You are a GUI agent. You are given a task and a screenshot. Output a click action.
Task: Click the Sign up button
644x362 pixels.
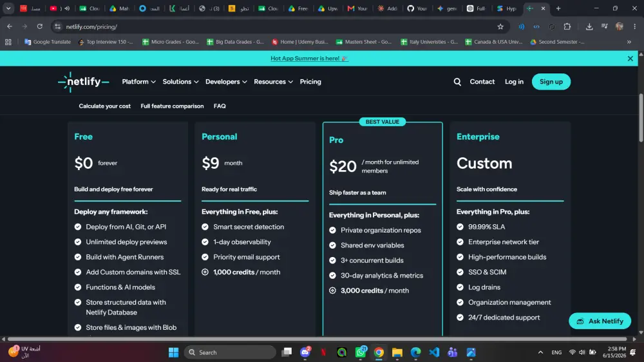click(x=551, y=82)
